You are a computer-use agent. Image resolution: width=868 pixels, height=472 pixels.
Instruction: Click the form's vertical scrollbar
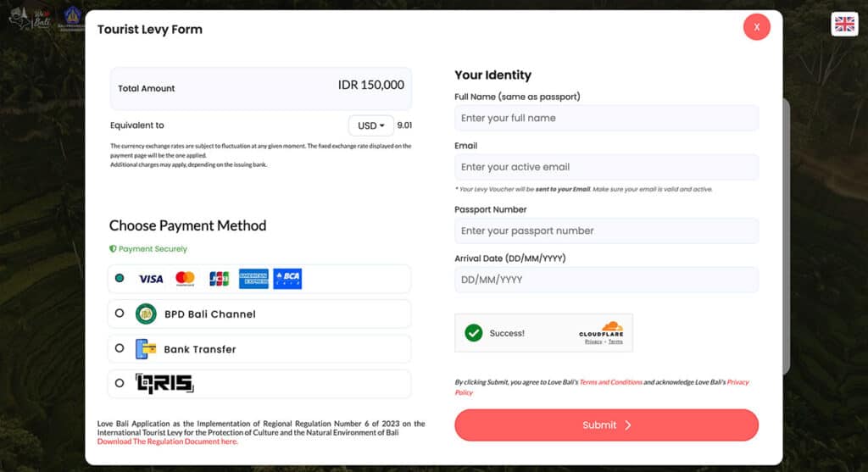pyautogui.click(x=786, y=236)
